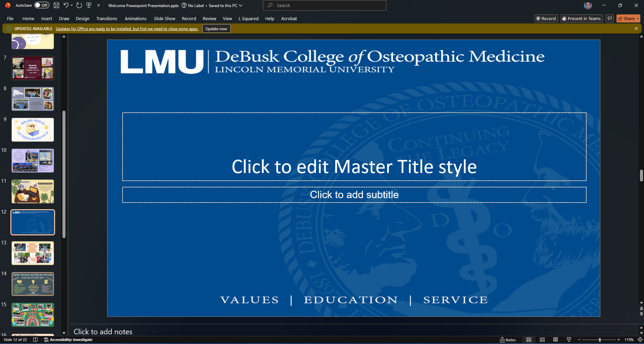The width and height of the screenshot is (644, 344).
Task: Toggle the AutoSave switch
Action: (x=42, y=5)
